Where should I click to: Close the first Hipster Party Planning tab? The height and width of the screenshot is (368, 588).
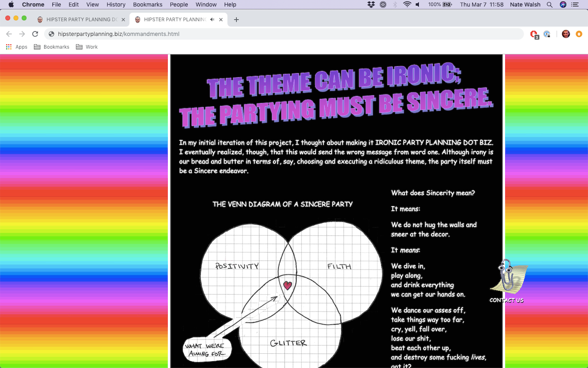[123, 20]
